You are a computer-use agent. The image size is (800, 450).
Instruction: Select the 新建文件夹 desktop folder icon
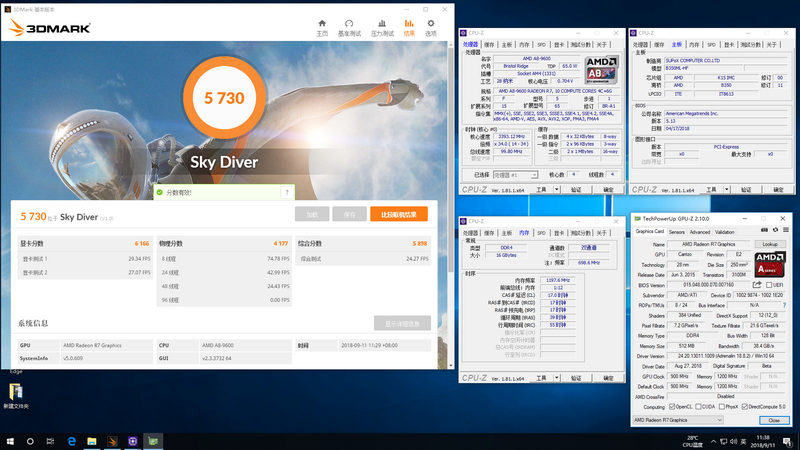click(x=16, y=396)
